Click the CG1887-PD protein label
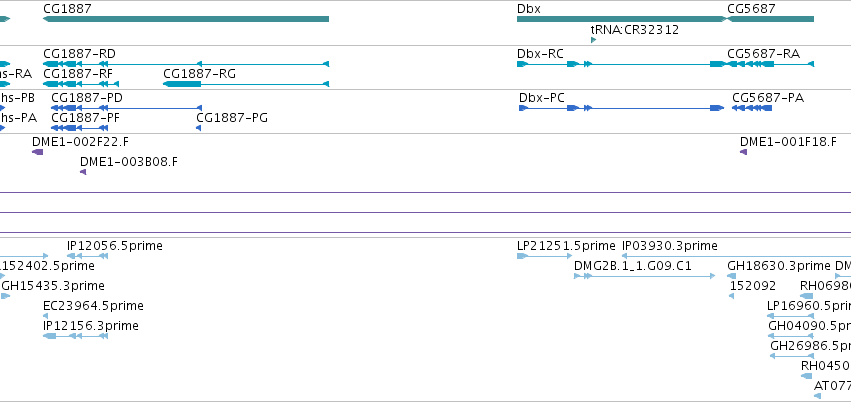 click(87, 98)
